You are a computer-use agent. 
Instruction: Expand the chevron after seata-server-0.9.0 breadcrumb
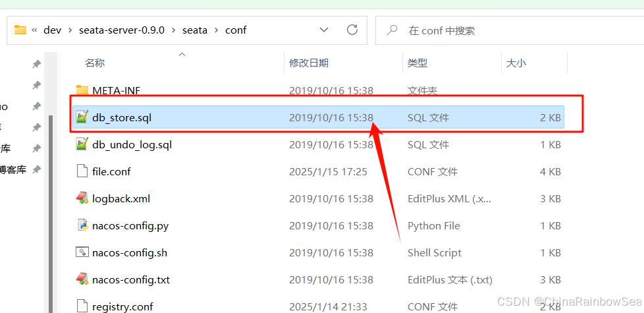(x=174, y=30)
